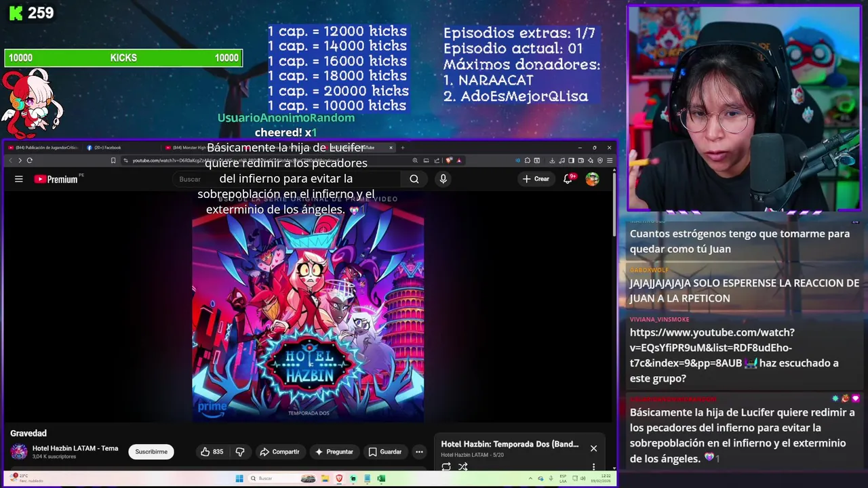The image size is (868, 488).
Task: Open the taskbar clock and date
Action: coord(600,479)
